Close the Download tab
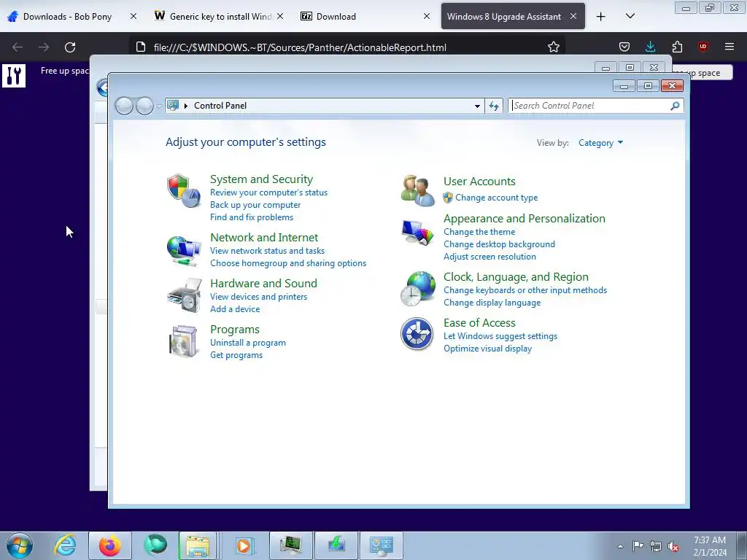Image resolution: width=747 pixels, height=560 pixels. pyautogui.click(x=426, y=16)
